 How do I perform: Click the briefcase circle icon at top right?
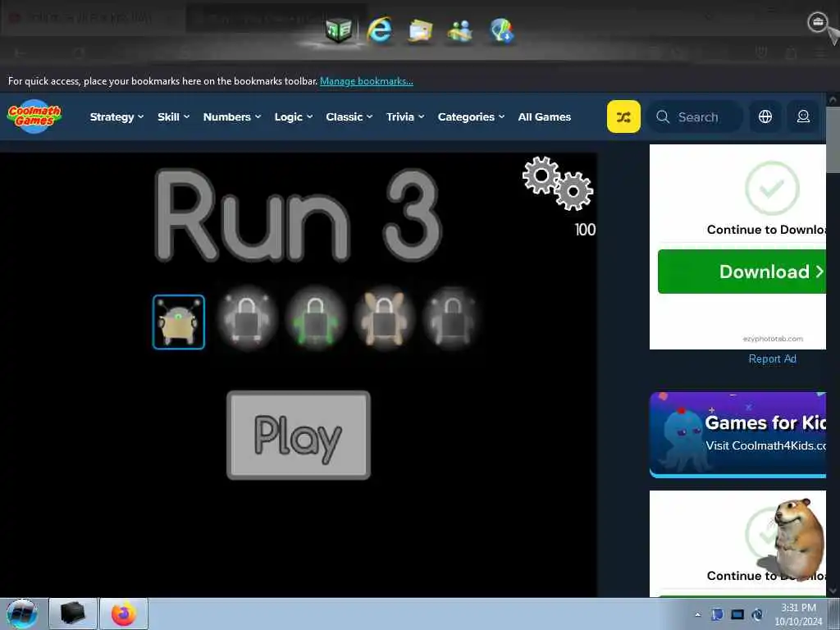818,22
